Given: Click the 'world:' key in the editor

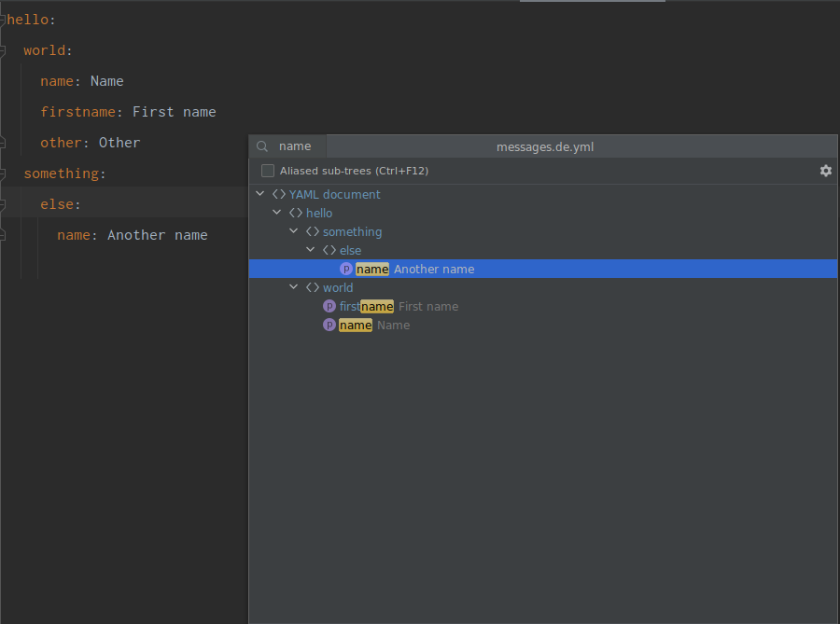Looking at the screenshot, I should coord(49,51).
